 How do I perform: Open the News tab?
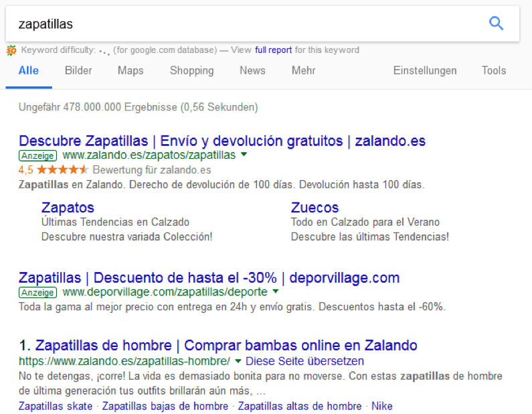252,70
